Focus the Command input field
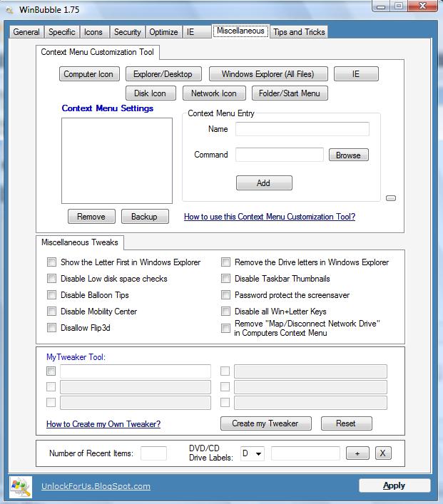The height and width of the screenshot is (504, 443). pos(279,155)
